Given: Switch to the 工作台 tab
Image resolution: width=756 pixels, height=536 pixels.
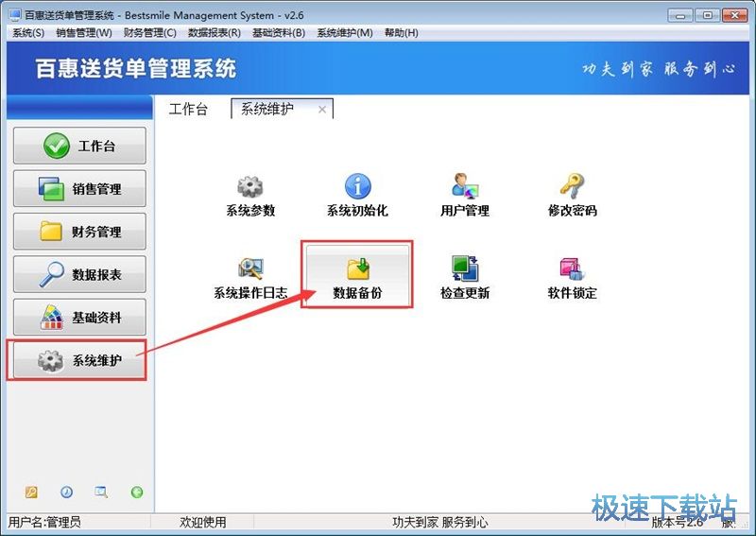Looking at the screenshot, I should click(188, 109).
